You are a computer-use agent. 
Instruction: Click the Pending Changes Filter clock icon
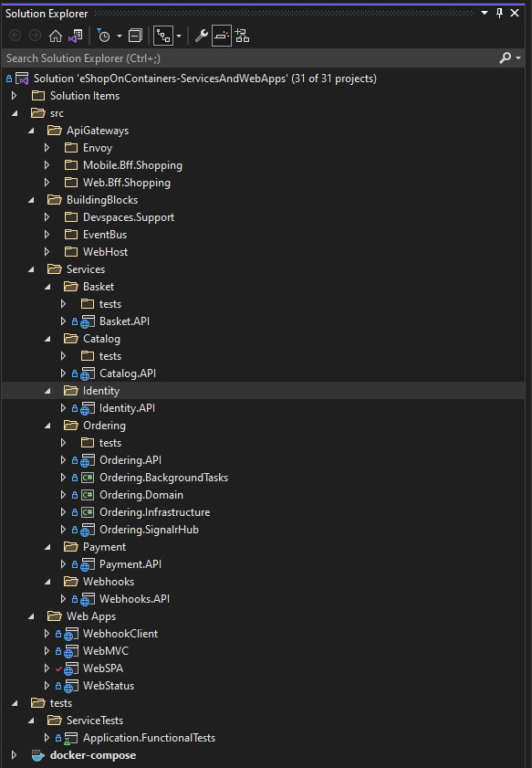coord(103,35)
